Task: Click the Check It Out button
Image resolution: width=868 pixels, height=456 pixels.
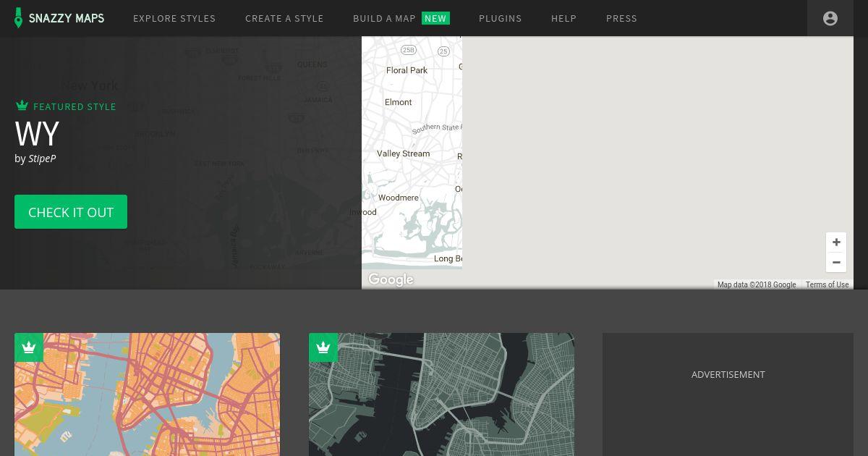Action: (71, 211)
